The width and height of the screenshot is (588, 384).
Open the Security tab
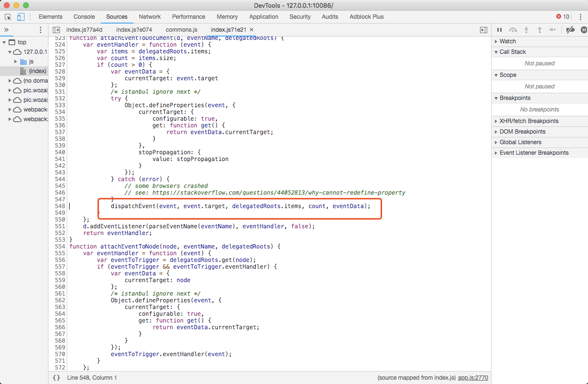[300, 17]
